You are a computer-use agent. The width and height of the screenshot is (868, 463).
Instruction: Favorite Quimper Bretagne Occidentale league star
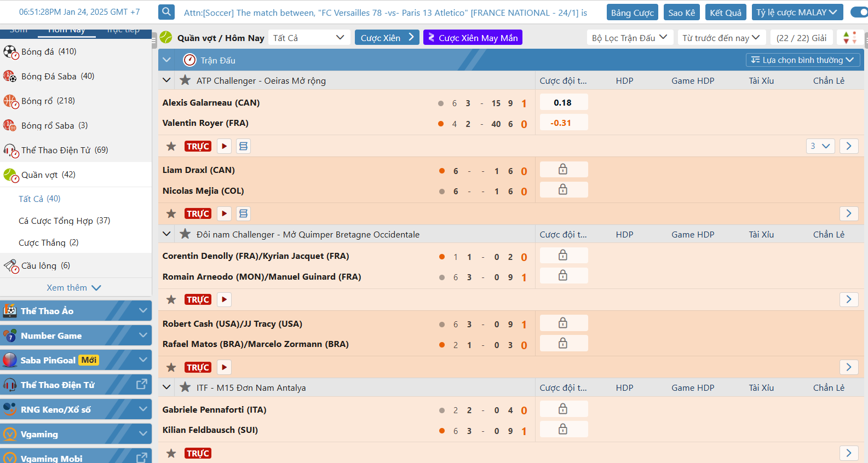click(185, 234)
